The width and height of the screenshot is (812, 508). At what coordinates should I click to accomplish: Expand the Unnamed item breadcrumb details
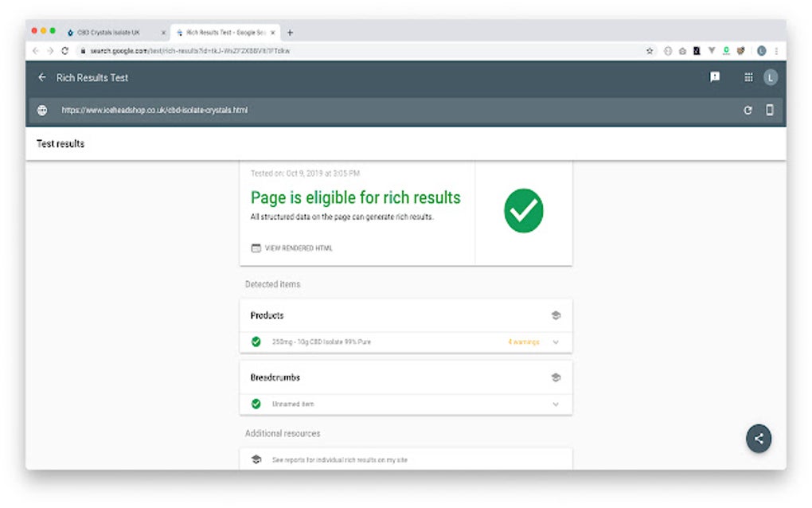click(x=556, y=404)
